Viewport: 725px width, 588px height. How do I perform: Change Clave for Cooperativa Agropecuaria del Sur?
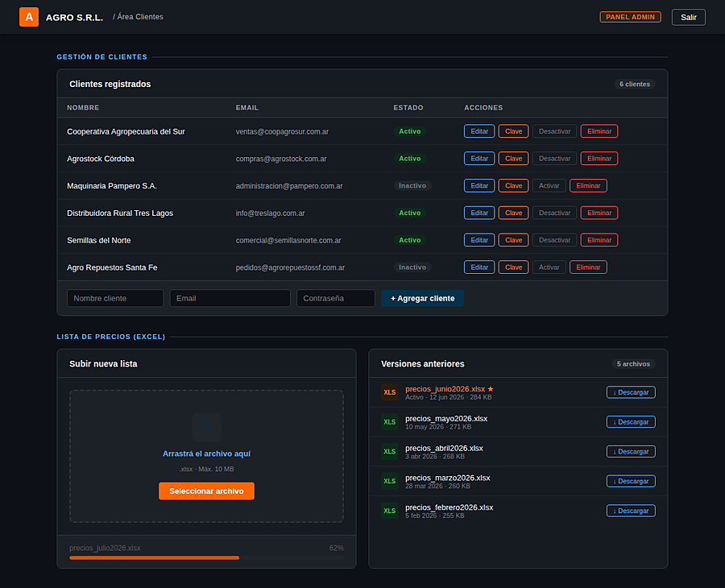point(513,131)
